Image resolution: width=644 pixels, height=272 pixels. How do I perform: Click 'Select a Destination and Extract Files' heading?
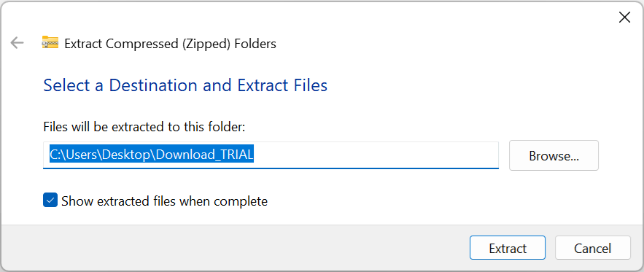[185, 85]
